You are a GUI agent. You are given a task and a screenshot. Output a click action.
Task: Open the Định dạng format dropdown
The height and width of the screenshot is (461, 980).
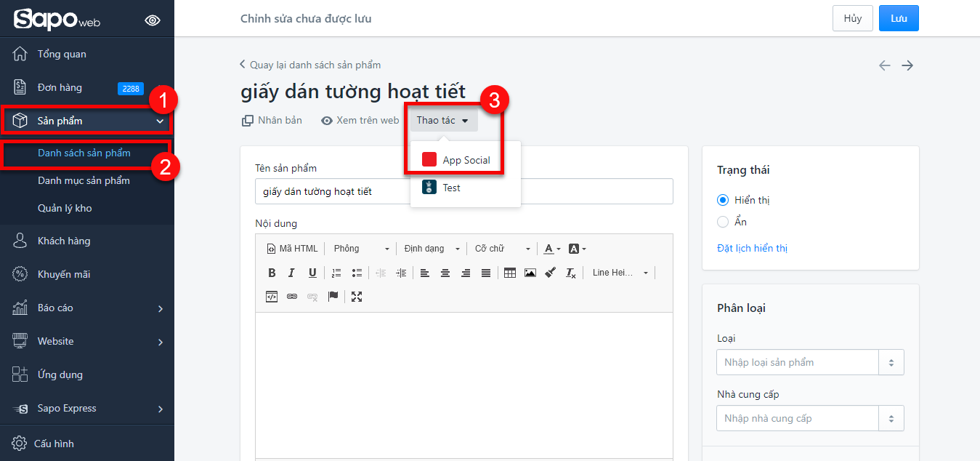click(432, 249)
